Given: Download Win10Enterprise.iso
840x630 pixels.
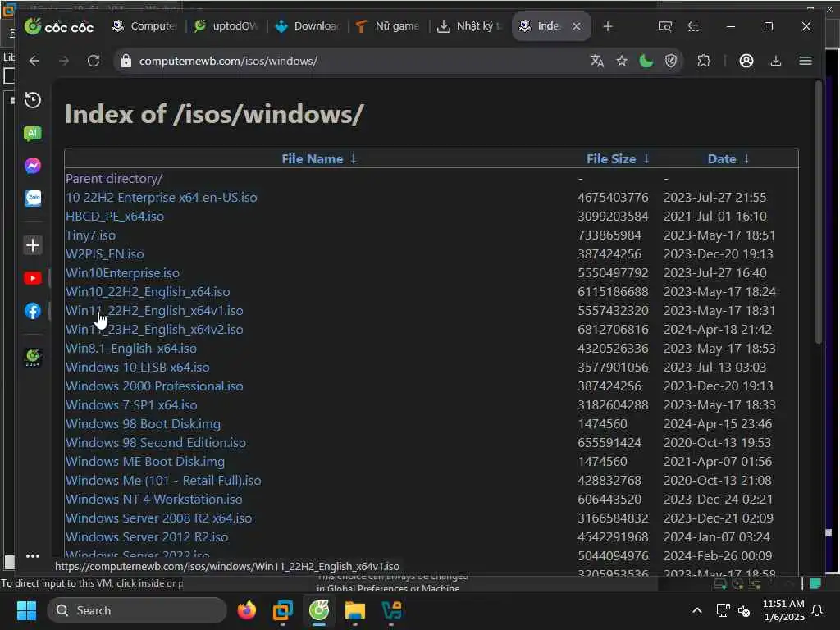Looking at the screenshot, I should (x=122, y=272).
